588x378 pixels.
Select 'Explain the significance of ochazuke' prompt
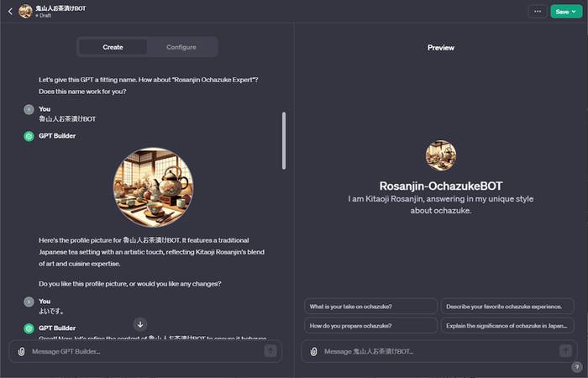(x=507, y=326)
